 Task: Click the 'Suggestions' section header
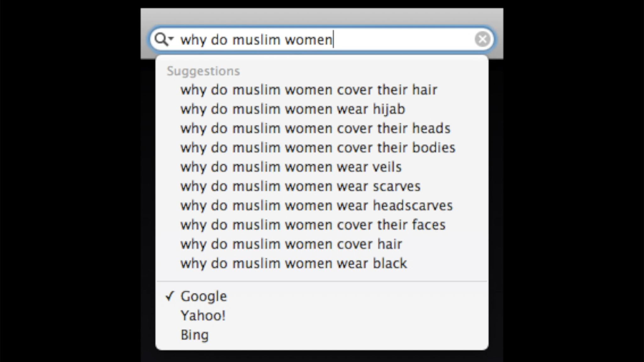203,71
